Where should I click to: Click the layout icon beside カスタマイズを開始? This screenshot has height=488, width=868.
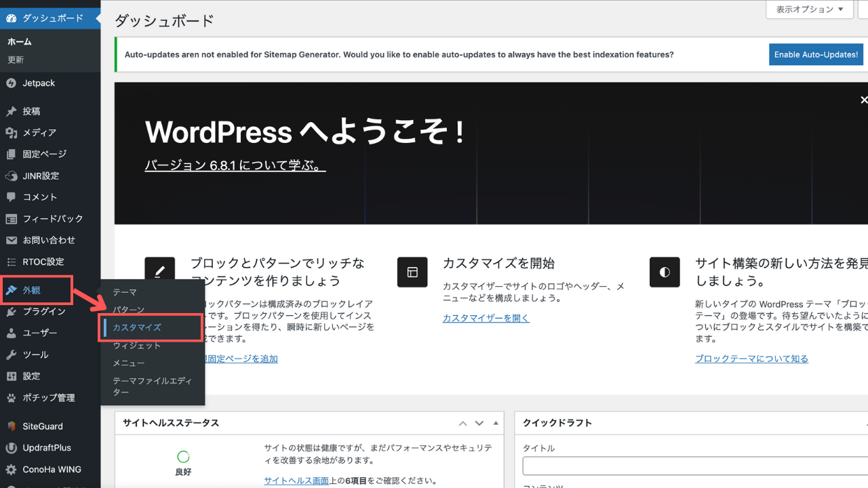coord(412,272)
